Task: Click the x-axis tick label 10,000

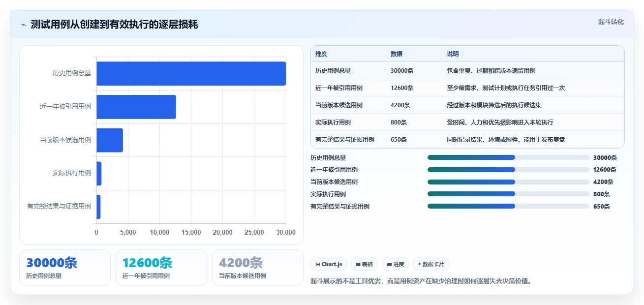Action: (159, 232)
